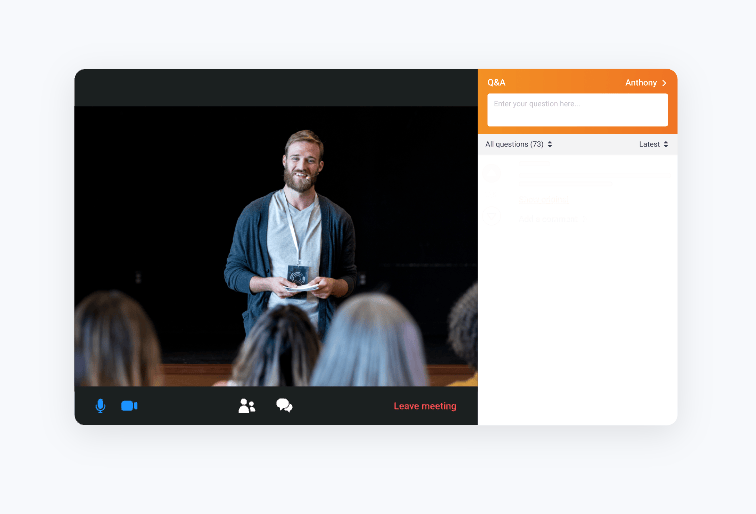Open the Anthony user menu
This screenshot has width=756, height=514.
[x=641, y=82]
